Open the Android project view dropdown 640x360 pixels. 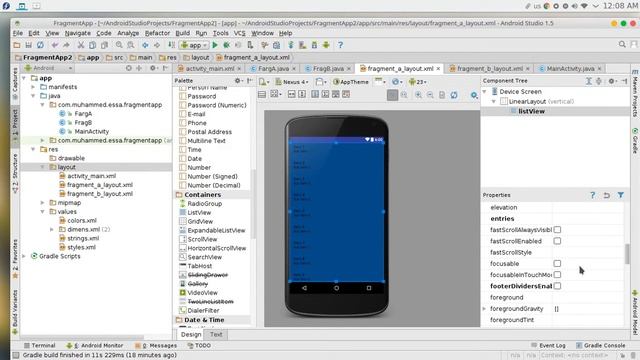(x=48, y=68)
